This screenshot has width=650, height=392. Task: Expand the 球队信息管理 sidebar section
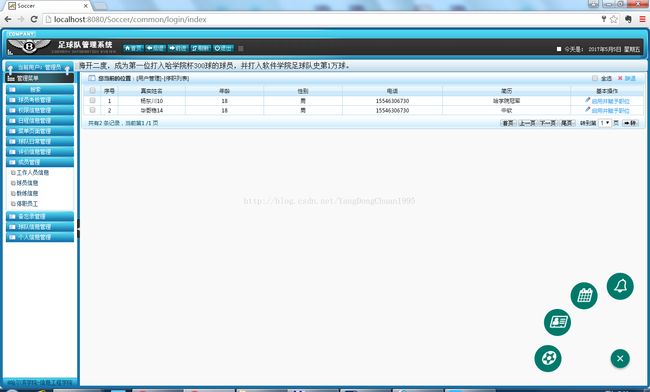[x=40, y=227]
